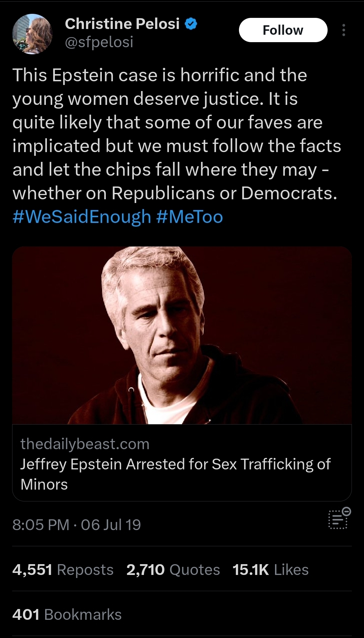This screenshot has width=364, height=638.
Task: Click the 06 Jul 19 date
Action: pyautogui.click(x=111, y=525)
